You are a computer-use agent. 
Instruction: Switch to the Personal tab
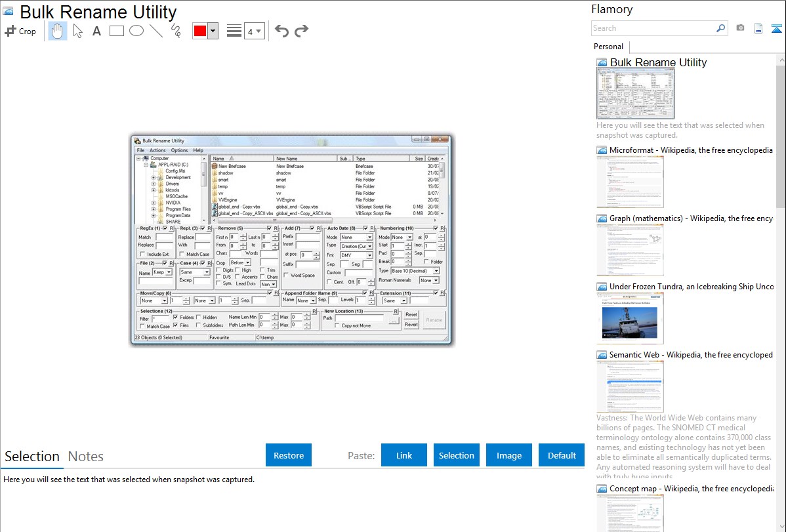(608, 47)
